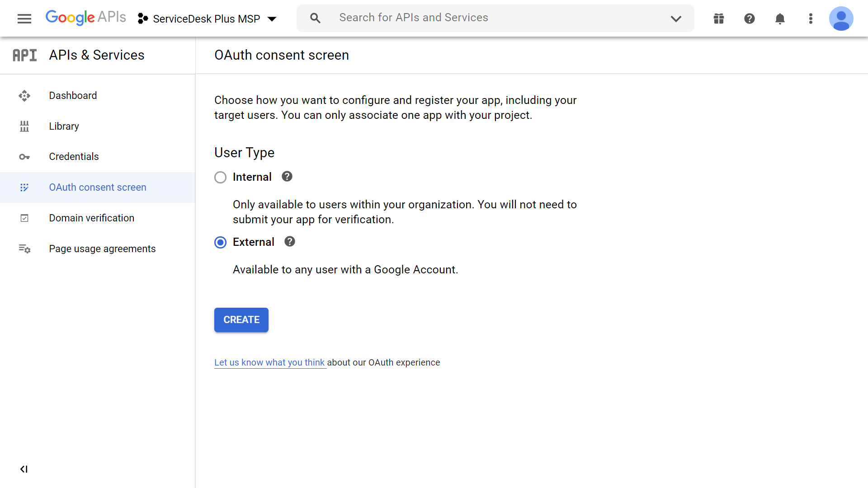This screenshot has height=488, width=868.
Task: Collapse the left sidebar panel
Action: (x=24, y=469)
